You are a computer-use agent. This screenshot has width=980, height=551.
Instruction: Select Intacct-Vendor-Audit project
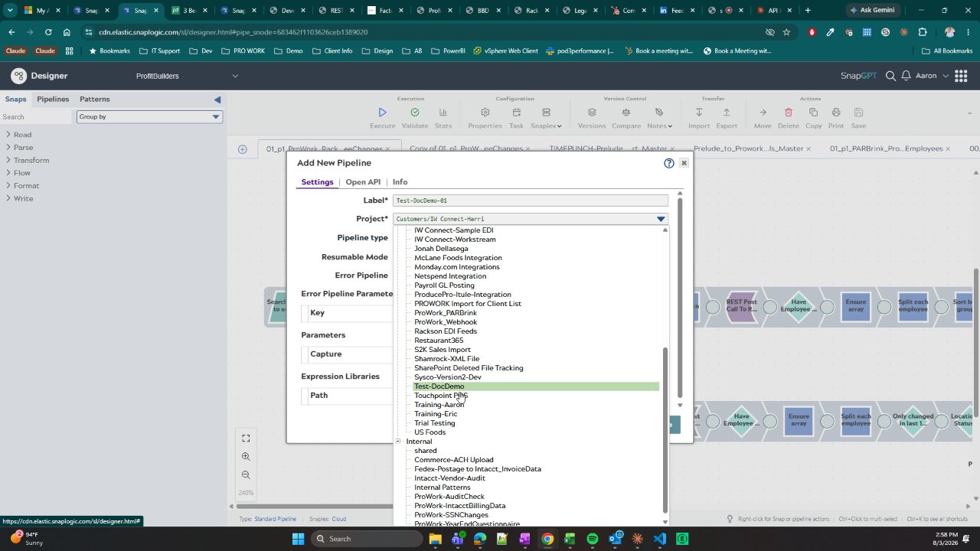point(449,478)
